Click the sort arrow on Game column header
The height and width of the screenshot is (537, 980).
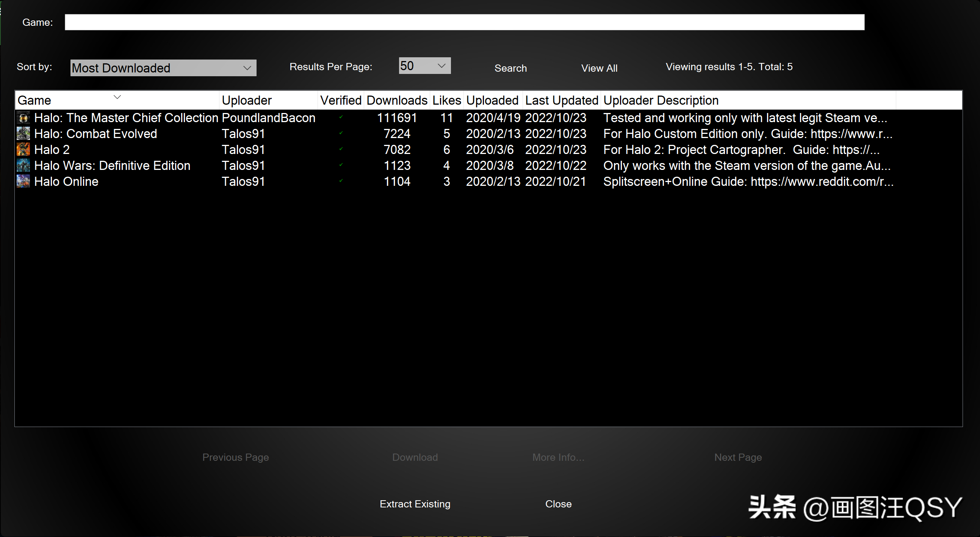(117, 97)
